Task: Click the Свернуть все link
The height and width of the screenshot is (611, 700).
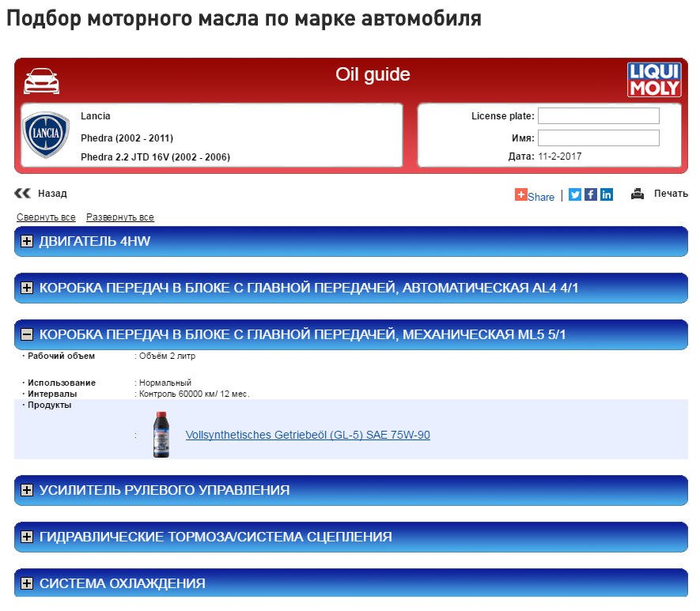Action: (x=46, y=217)
